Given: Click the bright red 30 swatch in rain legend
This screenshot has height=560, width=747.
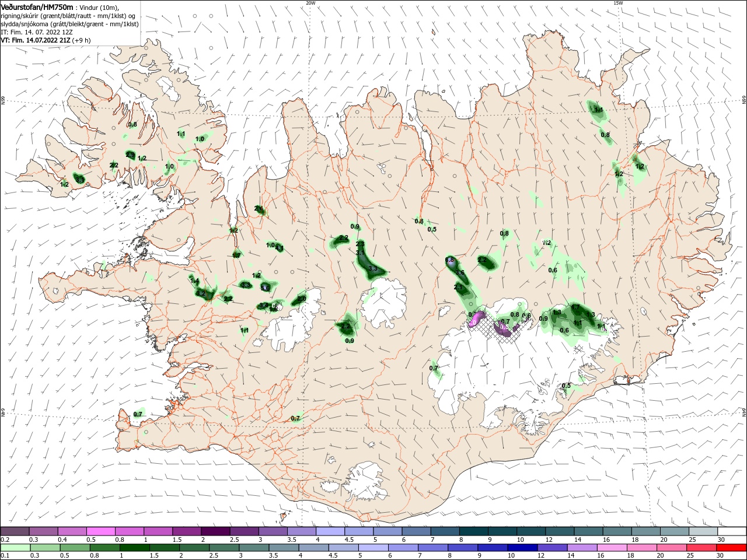Looking at the screenshot, I should tap(732, 548).
